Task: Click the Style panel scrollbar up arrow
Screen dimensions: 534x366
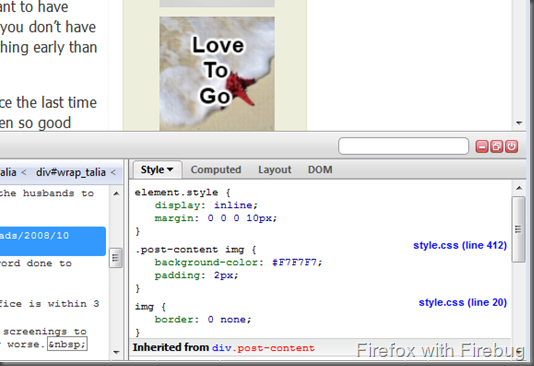Action: click(519, 188)
